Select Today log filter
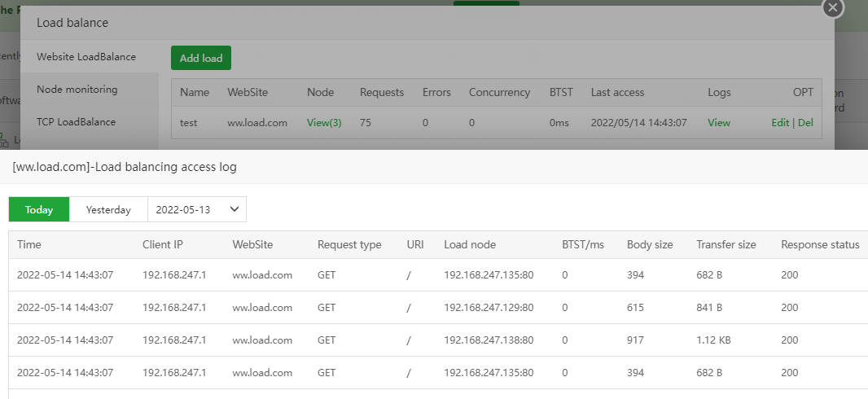The image size is (868, 399). point(39,209)
